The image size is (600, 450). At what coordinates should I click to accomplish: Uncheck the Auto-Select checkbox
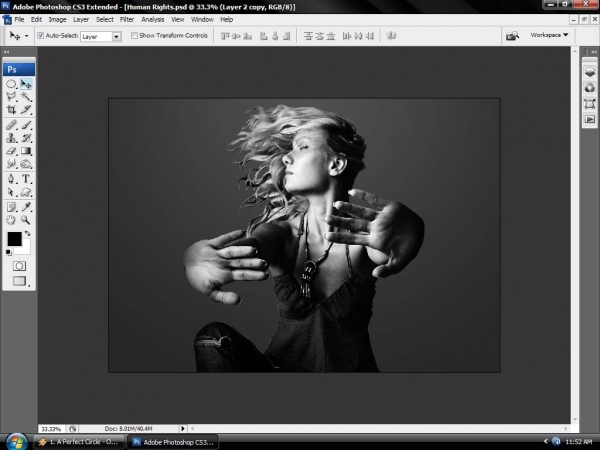(x=41, y=36)
